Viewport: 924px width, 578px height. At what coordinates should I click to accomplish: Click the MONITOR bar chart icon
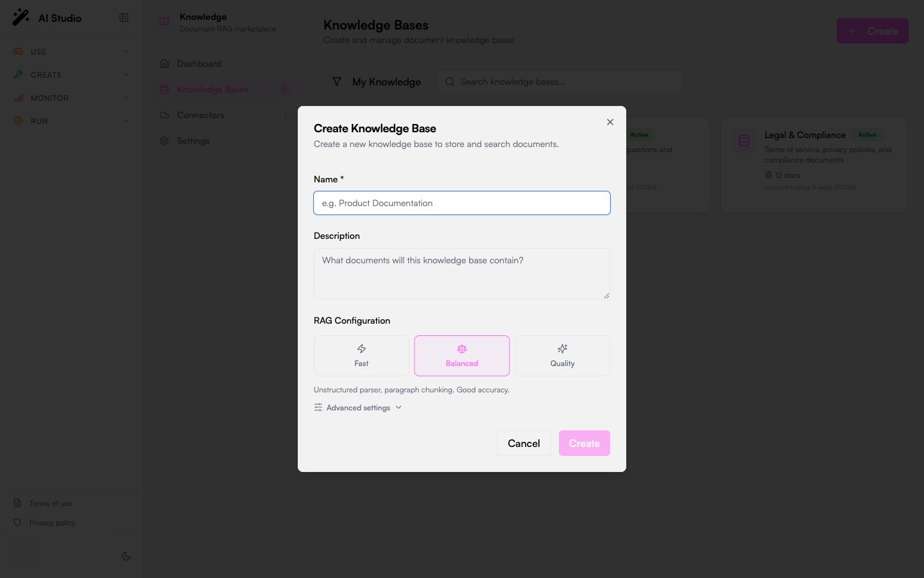pos(18,98)
